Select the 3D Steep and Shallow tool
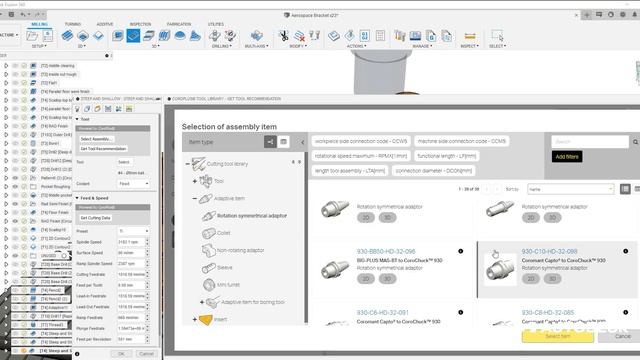This screenshot has height=360, width=640. (149, 36)
